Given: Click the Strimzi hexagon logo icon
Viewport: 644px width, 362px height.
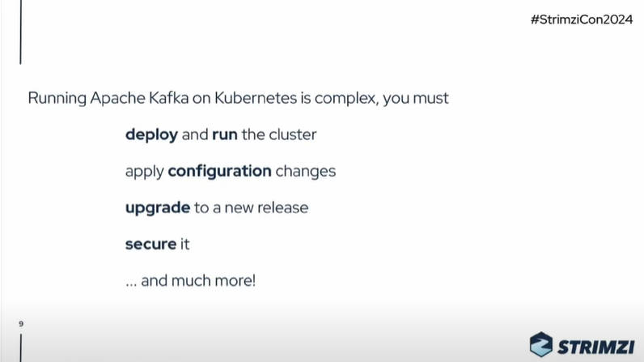Looking at the screenshot, I should click(x=541, y=344).
